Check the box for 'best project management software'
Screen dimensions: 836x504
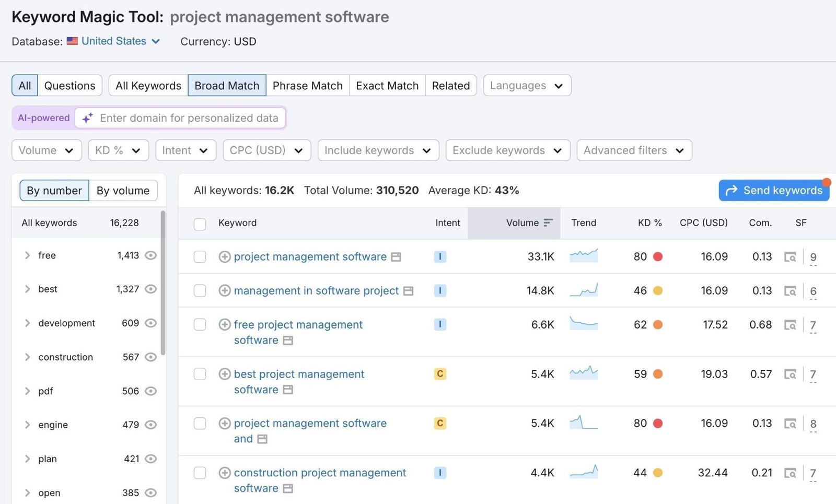coord(200,374)
